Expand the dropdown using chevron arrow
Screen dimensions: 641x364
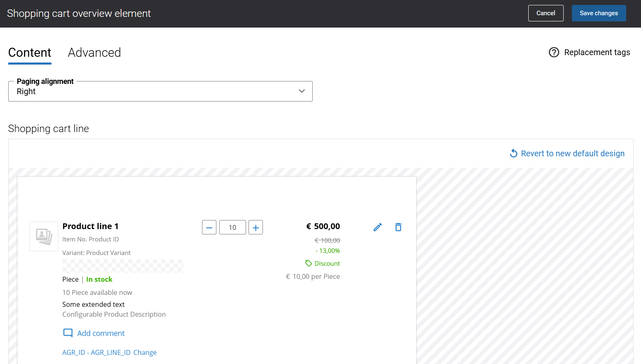[x=302, y=91]
